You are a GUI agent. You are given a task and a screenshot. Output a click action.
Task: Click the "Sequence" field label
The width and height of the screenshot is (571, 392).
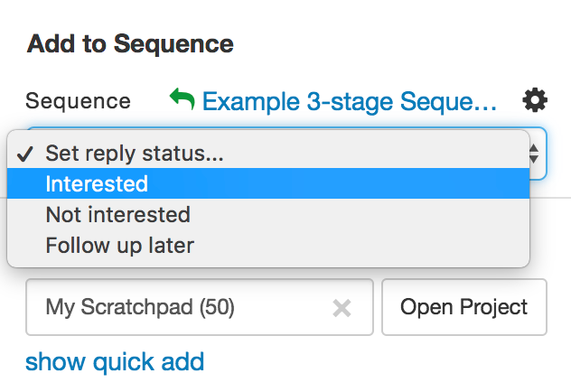[x=78, y=101]
